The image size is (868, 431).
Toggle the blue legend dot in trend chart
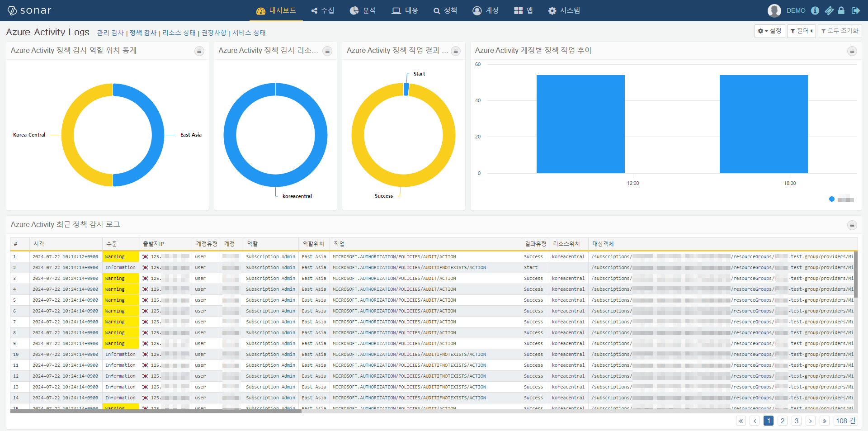(x=832, y=199)
